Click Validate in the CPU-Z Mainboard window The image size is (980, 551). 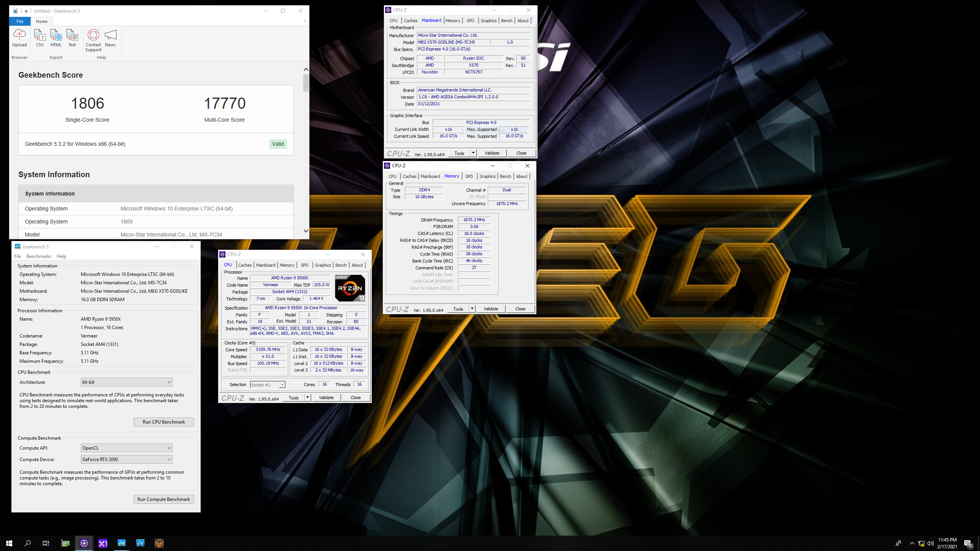tap(492, 153)
